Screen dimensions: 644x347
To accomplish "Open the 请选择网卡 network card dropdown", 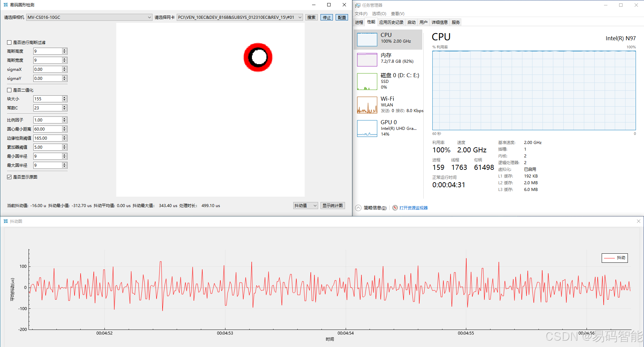I will pyautogui.click(x=240, y=17).
